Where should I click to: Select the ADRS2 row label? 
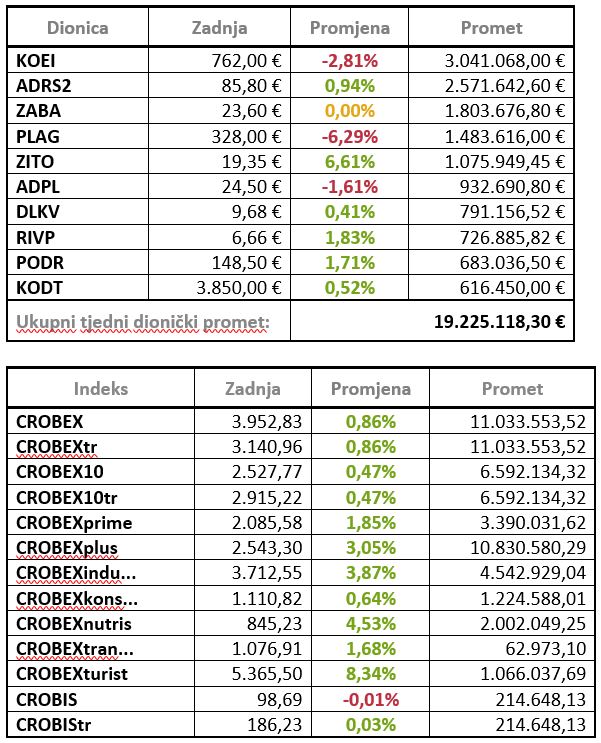coord(42,86)
